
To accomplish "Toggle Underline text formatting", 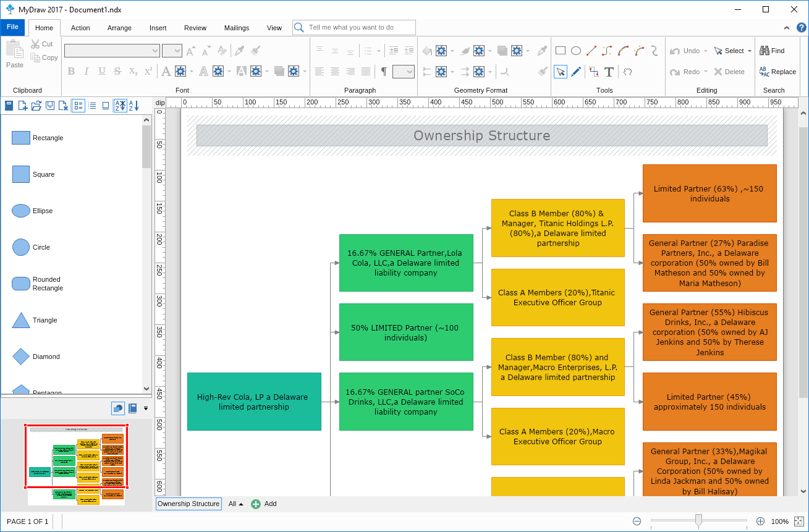I will (x=102, y=72).
